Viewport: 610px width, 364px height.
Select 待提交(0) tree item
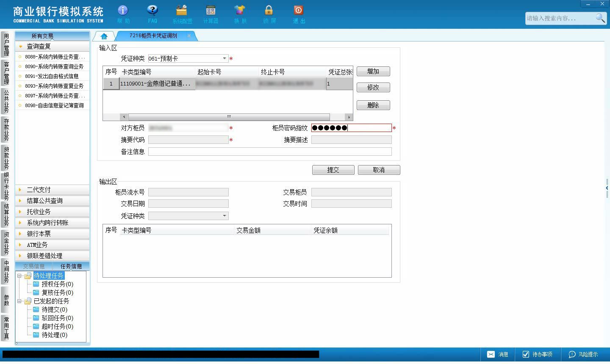pos(54,309)
